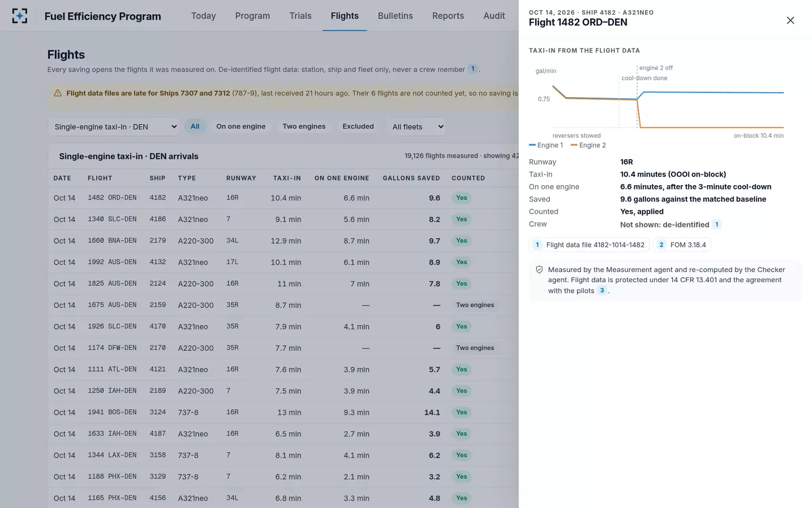Open flight row 1660 BNA-DEN
The image size is (812, 508).
[x=283, y=241]
